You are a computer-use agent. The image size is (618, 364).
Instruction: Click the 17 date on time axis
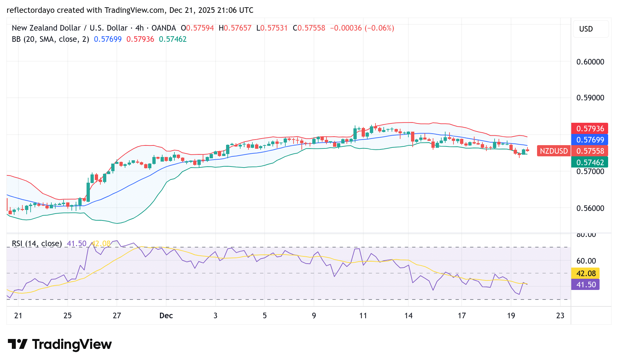[462, 316]
